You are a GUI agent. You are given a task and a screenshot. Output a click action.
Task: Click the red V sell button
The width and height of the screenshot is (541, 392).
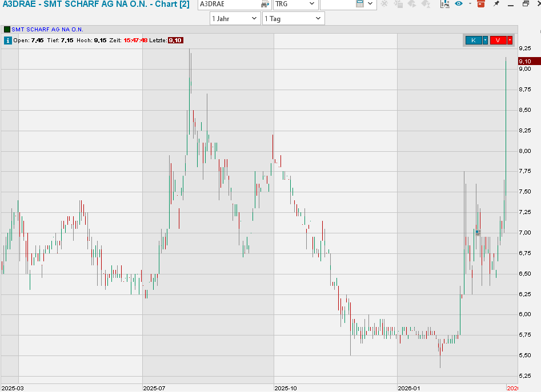click(498, 41)
